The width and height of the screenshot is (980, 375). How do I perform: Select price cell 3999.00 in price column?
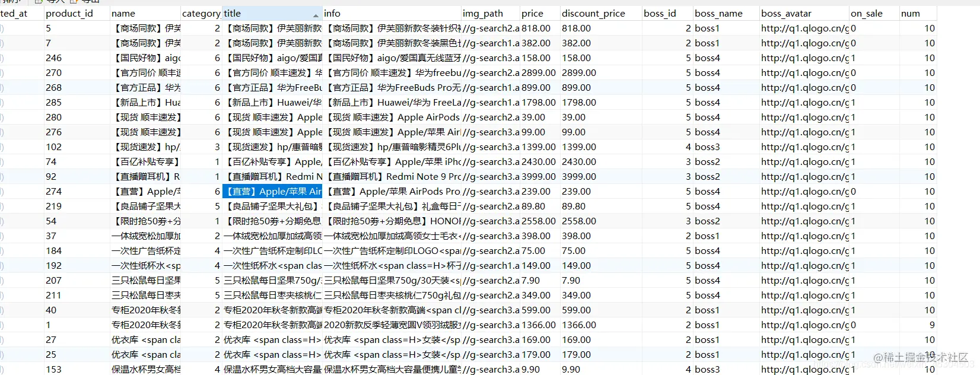540,176
